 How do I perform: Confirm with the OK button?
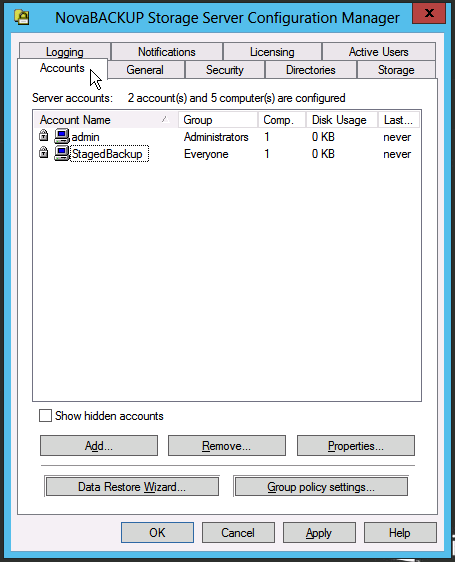[157, 532]
